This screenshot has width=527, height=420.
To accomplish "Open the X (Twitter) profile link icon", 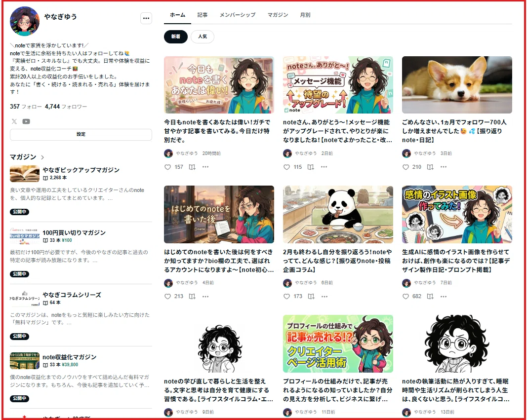I will (x=14, y=121).
